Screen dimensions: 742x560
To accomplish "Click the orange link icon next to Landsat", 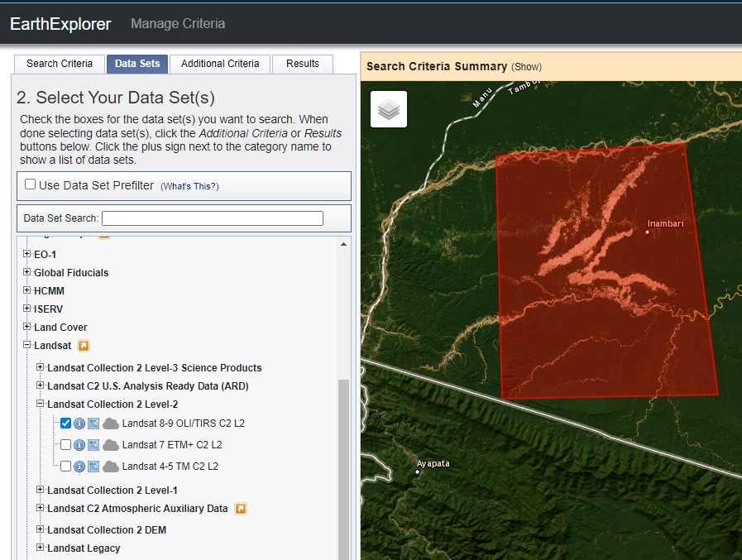I will coord(84,346).
